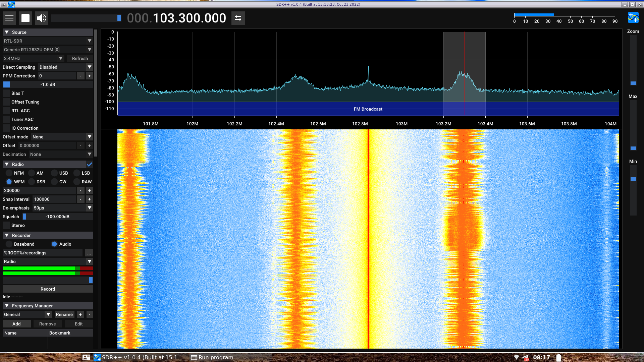The height and width of the screenshot is (362, 644).
Task: Adjust the Min level vertical slider
Action: coord(633,190)
